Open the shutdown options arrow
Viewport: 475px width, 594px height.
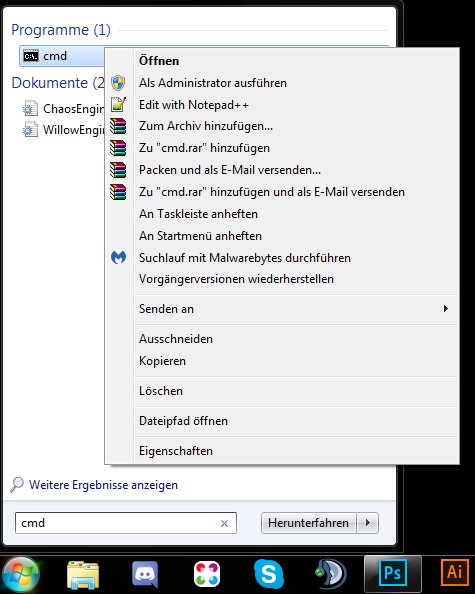(367, 523)
